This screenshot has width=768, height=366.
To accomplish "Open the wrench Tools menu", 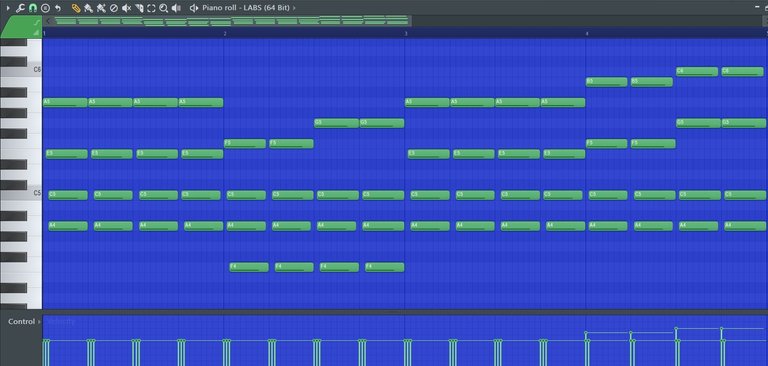I will 20,8.
